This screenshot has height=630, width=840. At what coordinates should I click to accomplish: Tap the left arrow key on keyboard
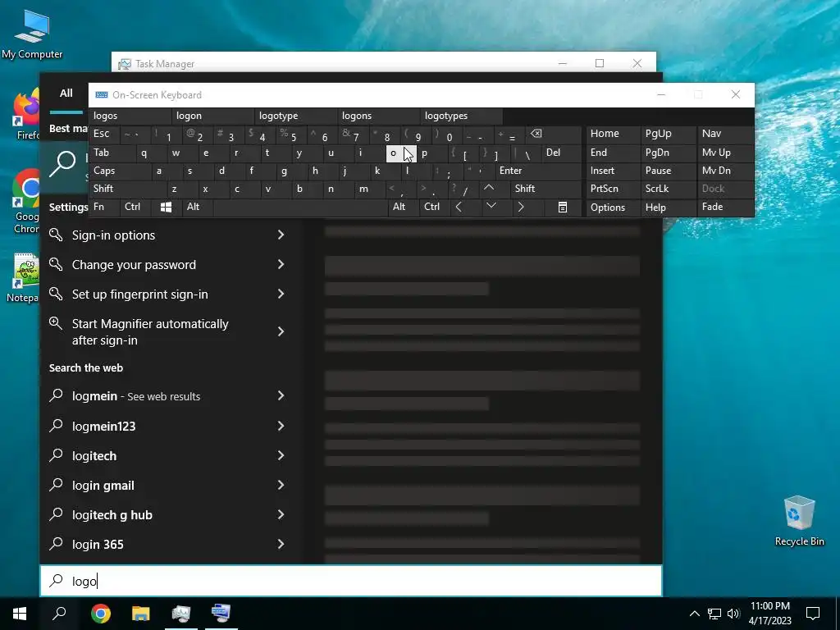pos(459,207)
